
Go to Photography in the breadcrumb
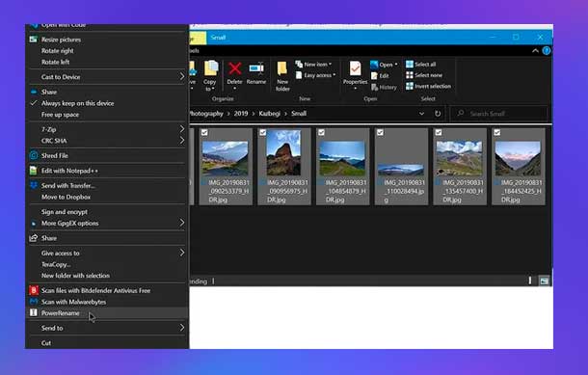(x=206, y=113)
